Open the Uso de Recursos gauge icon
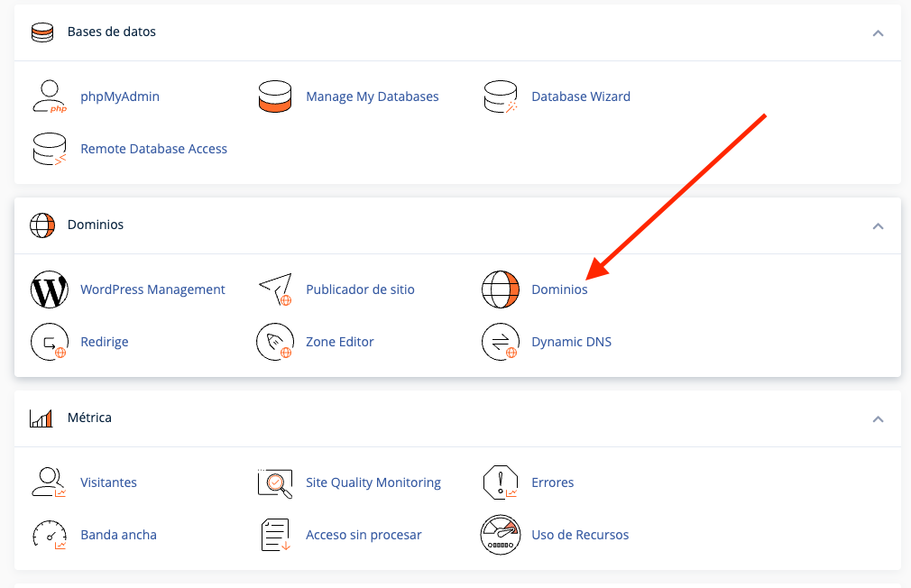The image size is (911, 588). (x=501, y=535)
